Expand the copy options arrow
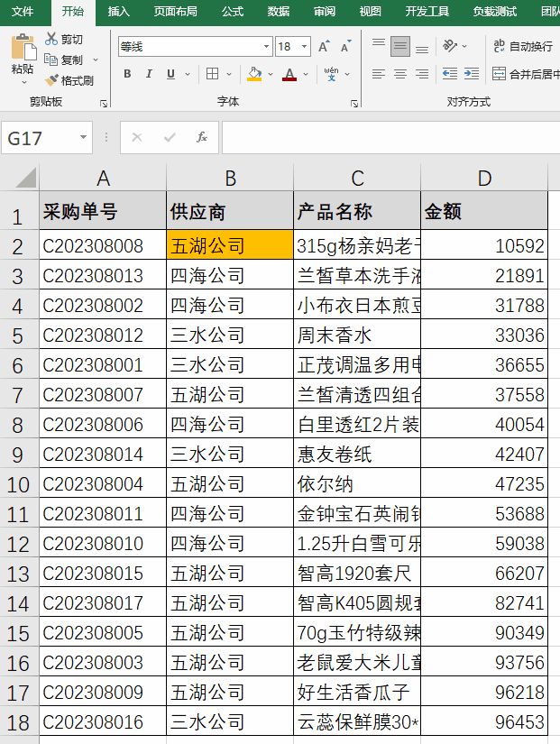The image size is (560, 744). (x=96, y=60)
